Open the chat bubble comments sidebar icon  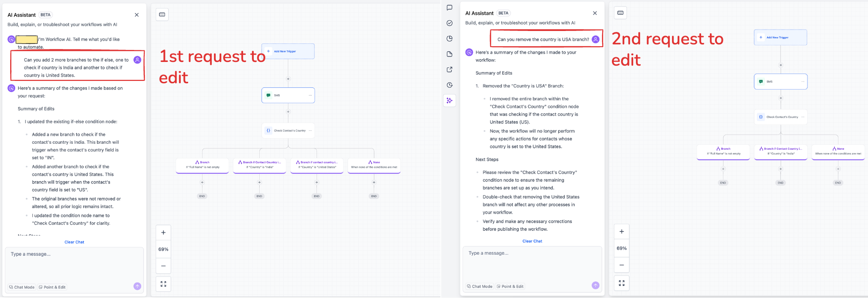tap(449, 8)
